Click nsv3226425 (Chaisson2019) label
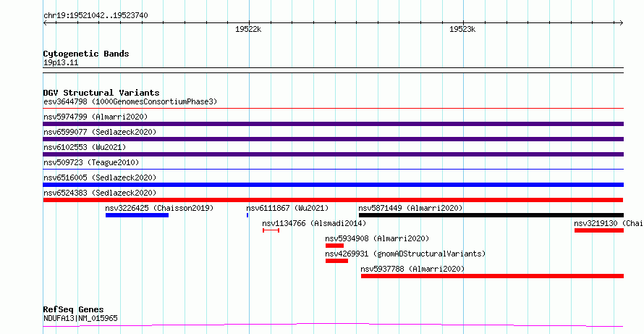 tap(159, 208)
